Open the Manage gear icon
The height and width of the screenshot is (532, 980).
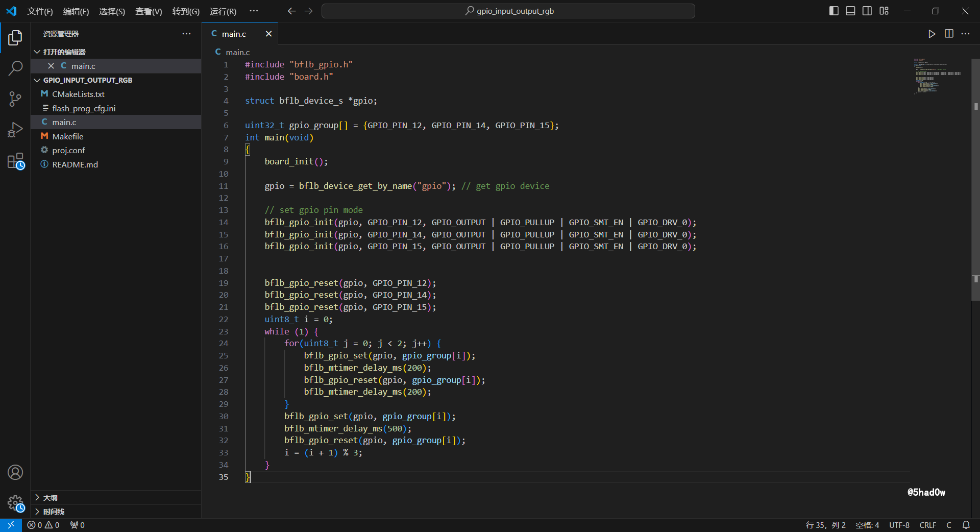coord(15,503)
